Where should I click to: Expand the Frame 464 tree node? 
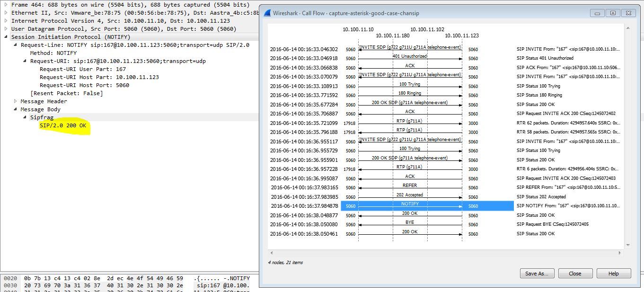pyautogui.click(x=6, y=5)
